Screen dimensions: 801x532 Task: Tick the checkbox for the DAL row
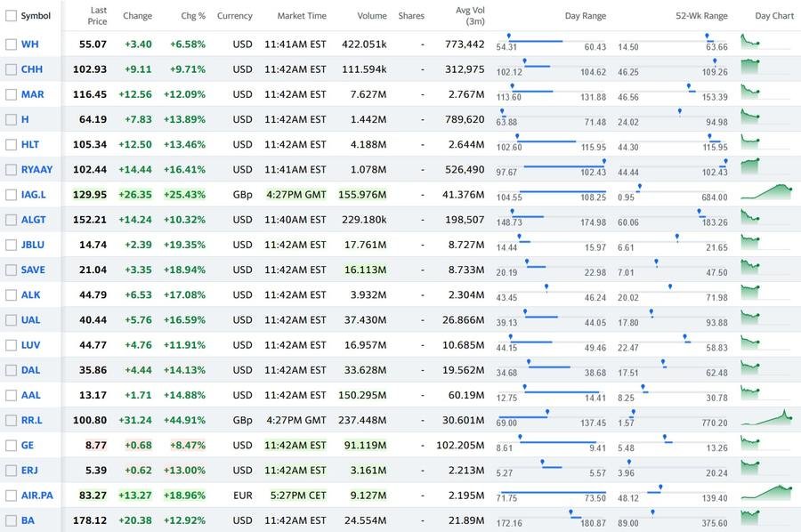[11, 370]
